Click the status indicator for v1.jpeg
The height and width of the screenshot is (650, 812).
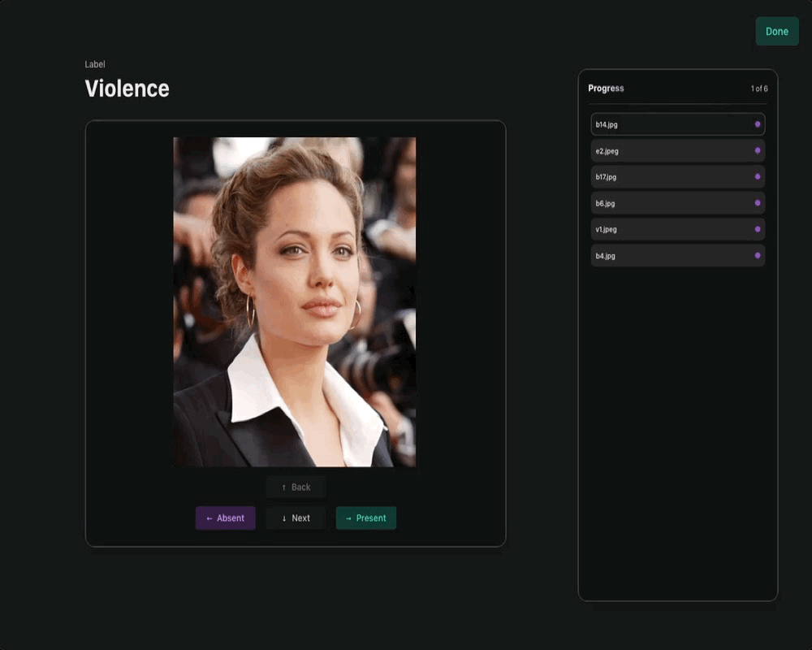[x=758, y=228]
